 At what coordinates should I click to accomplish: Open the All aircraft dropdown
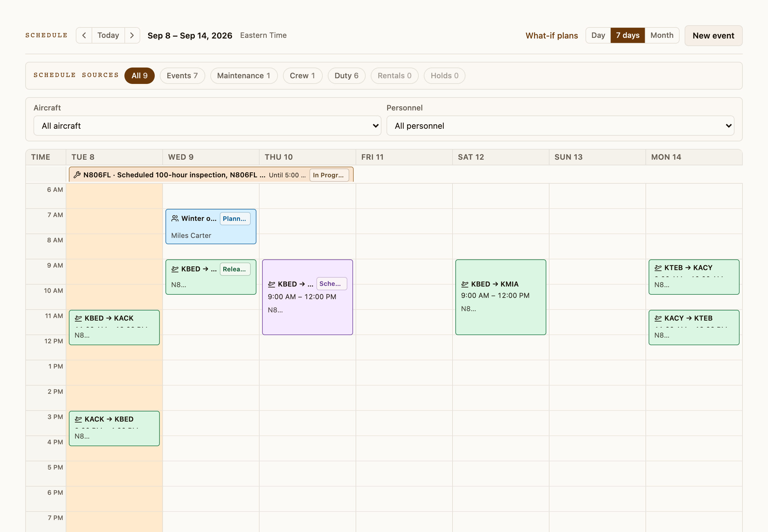pyautogui.click(x=207, y=126)
